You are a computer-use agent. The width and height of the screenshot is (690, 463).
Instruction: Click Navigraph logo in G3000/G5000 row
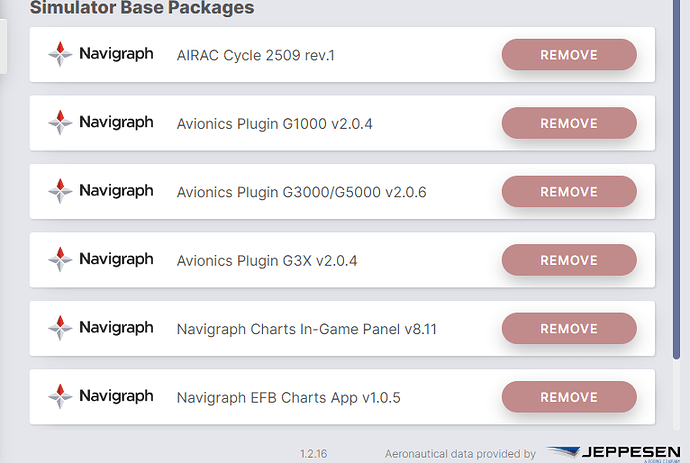101,191
